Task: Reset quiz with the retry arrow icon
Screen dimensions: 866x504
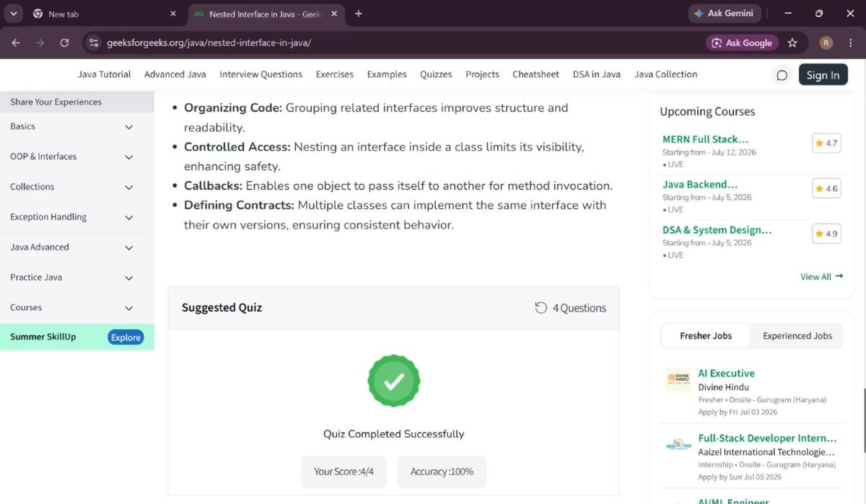Action: coord(541,308)
